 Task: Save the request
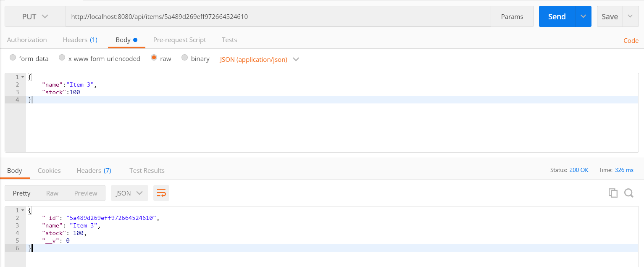(610, 16)
